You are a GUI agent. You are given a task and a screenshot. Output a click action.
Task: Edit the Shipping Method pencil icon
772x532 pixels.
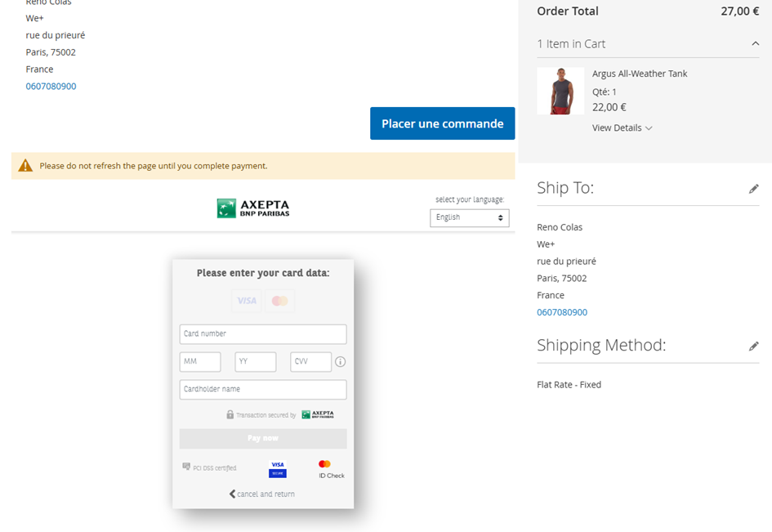pos(753,346)
